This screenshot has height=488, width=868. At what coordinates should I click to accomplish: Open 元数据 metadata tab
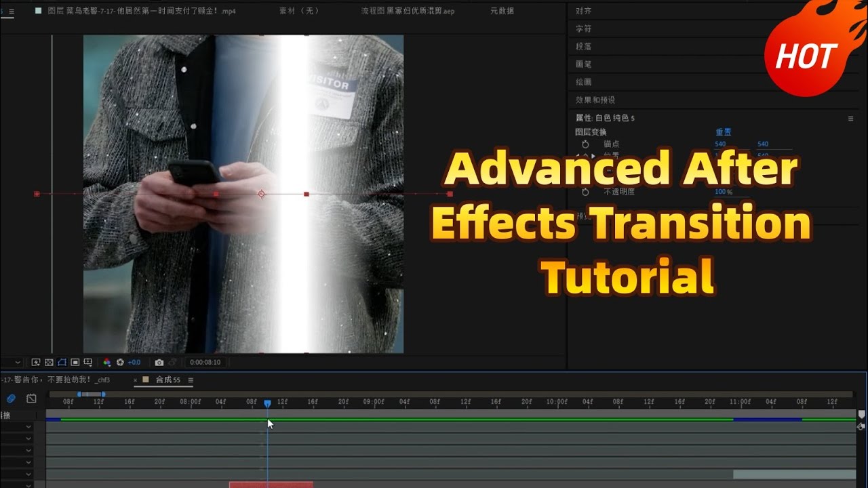[502, 11]
